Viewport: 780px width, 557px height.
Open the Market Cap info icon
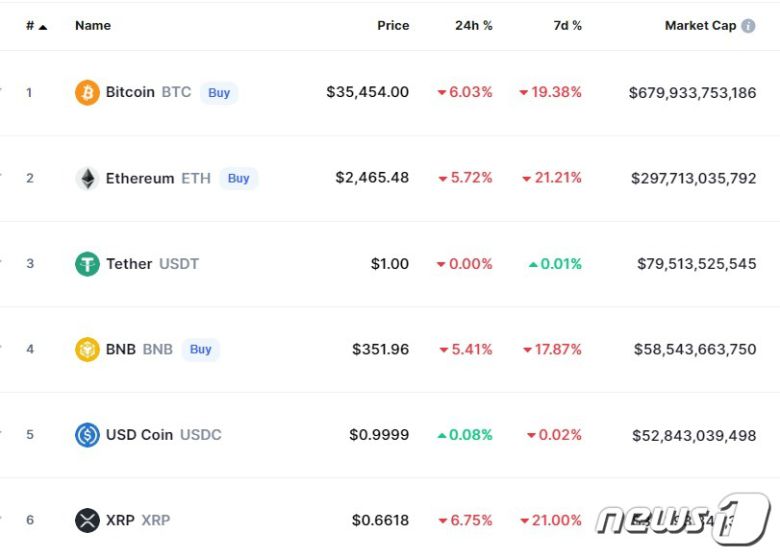coord(748,26)
